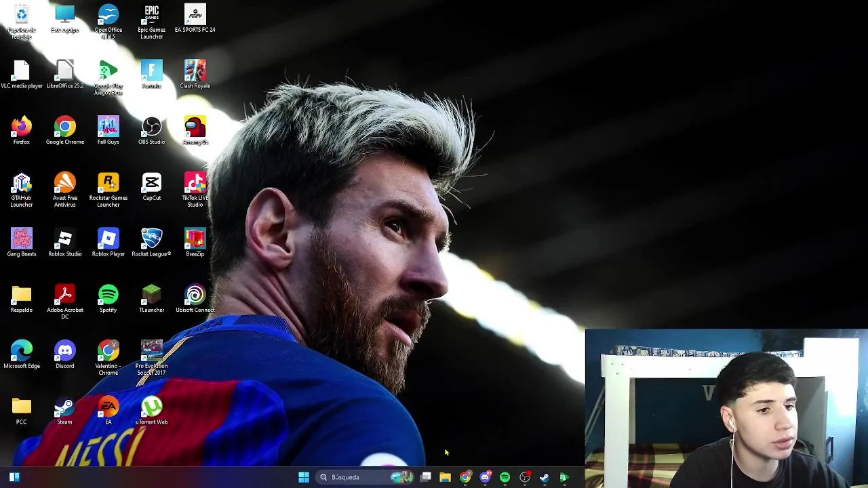
Task: Open the Google Chrome desktop shortcut
Action: 65,131
